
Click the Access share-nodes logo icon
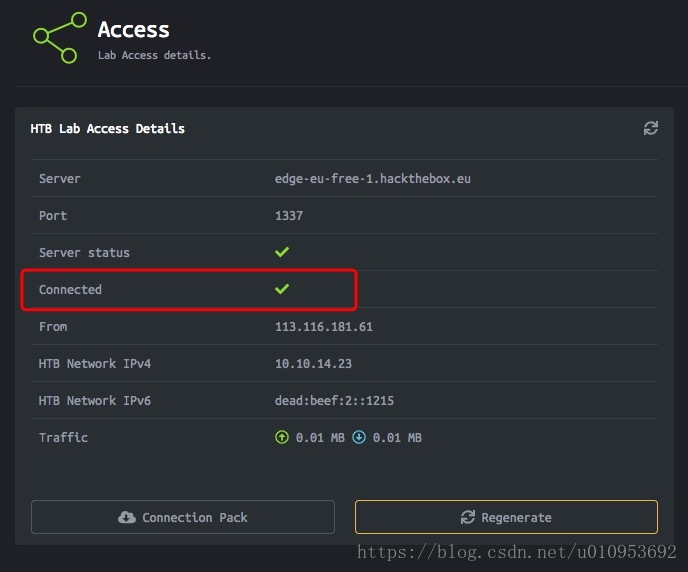(x=60, y=38)
